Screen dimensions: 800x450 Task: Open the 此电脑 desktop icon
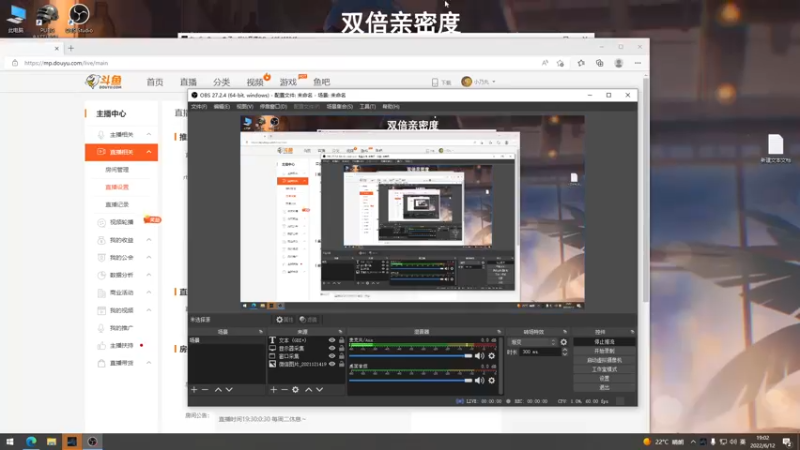16,18
